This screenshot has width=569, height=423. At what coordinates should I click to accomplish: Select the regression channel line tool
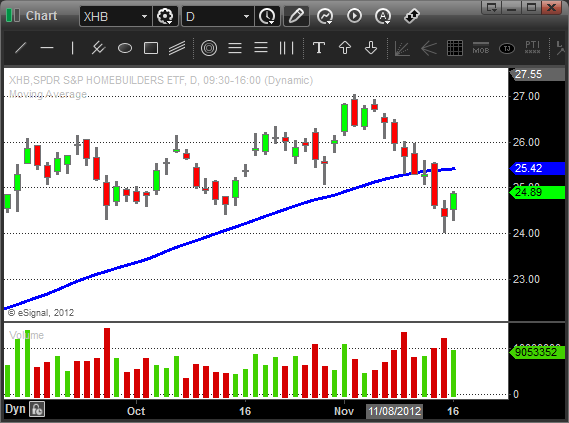pos(98,48)
